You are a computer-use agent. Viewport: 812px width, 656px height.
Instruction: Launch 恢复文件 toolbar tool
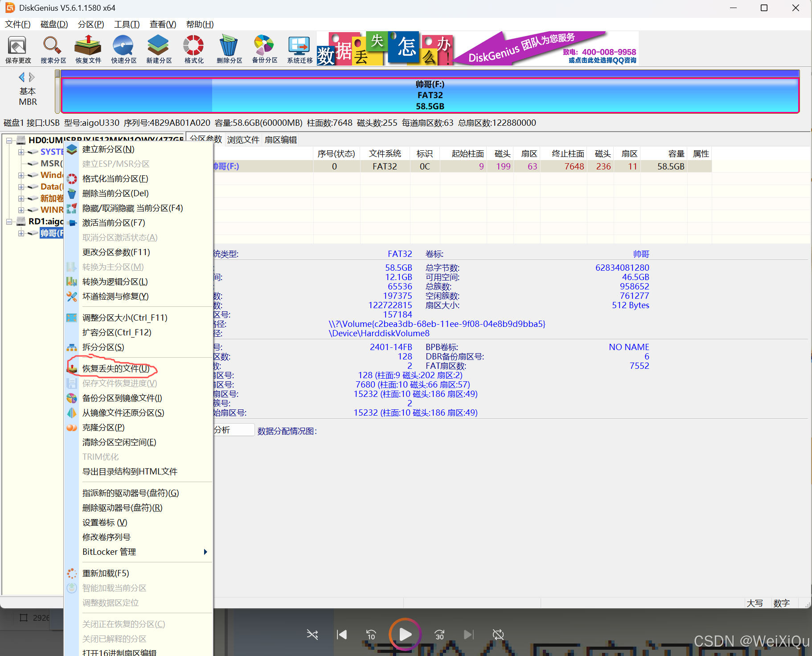[88, 49]
